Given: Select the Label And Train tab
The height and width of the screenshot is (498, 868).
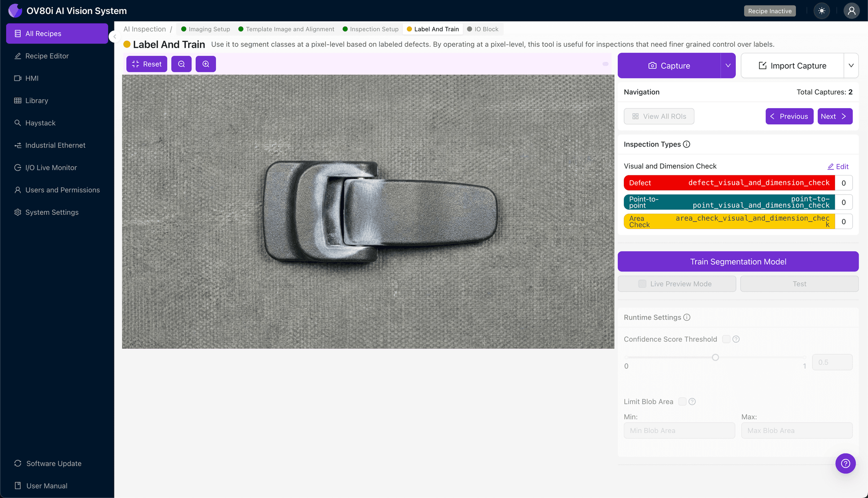Looking at the screenshot, I should (433, 29).
